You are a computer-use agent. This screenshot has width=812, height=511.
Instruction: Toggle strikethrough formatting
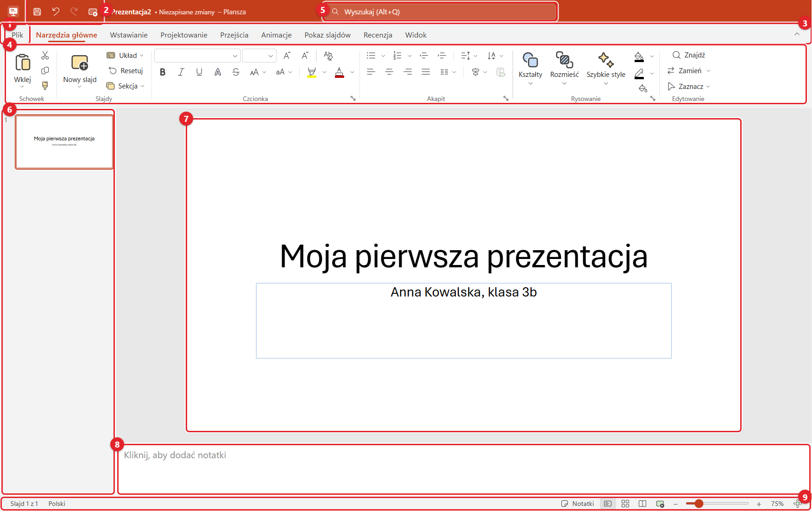click(236, 72)
